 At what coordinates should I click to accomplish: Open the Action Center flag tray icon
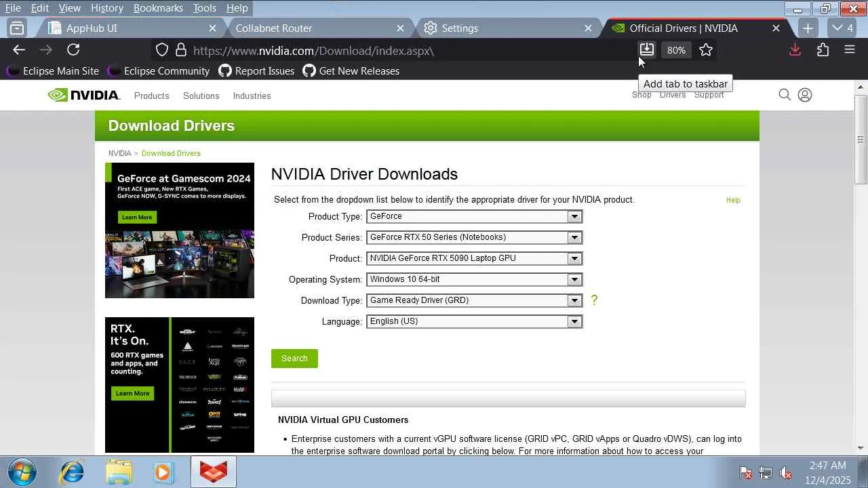(745, 472)
